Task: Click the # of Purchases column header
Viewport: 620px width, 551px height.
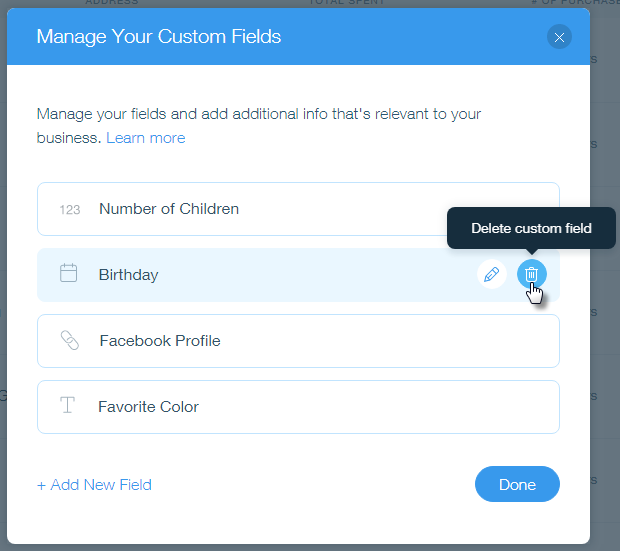Action: (575, 2)
